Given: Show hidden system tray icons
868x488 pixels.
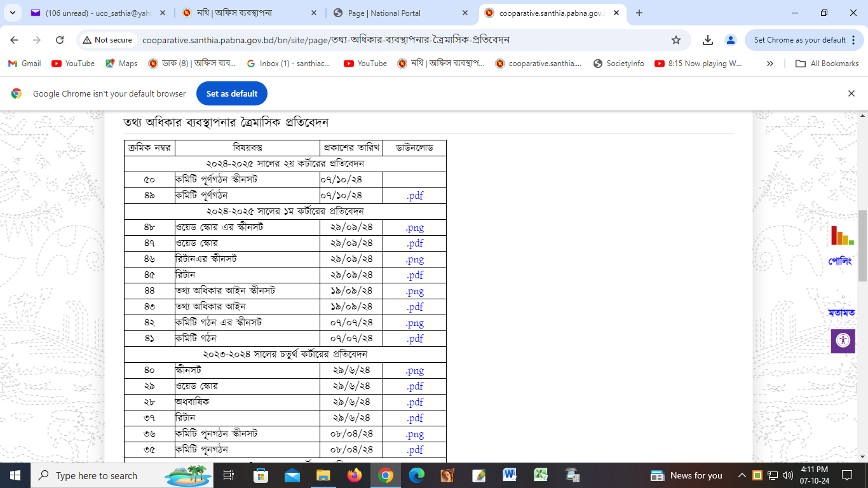Looking at the screenshot, I should coord(742,475).
